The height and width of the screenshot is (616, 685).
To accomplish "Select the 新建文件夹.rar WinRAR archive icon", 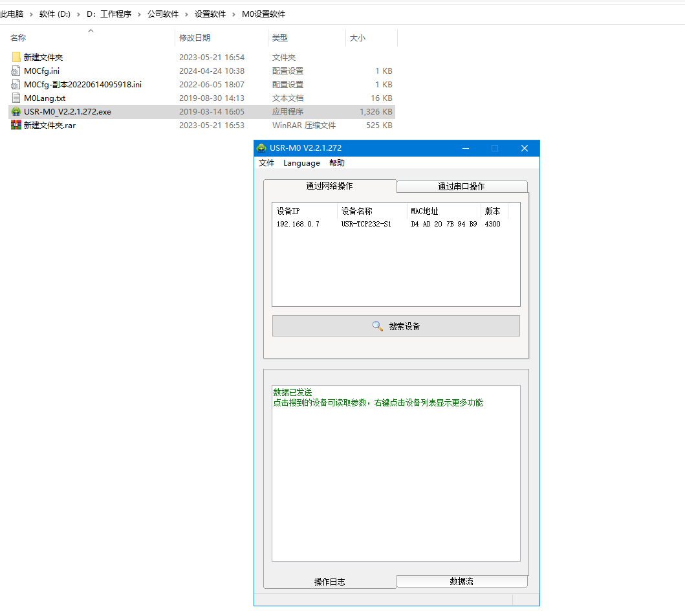I will [x=16, y=125].
